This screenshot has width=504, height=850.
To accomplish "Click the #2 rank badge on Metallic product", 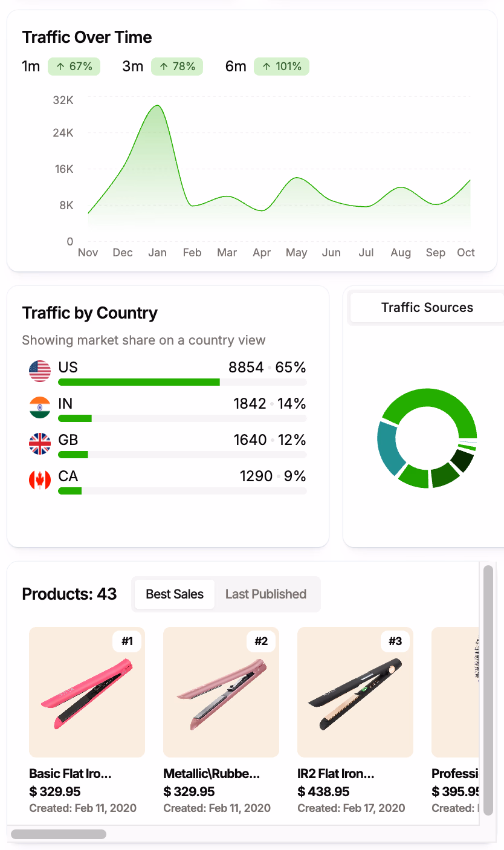I will click(x=261, y=641).
